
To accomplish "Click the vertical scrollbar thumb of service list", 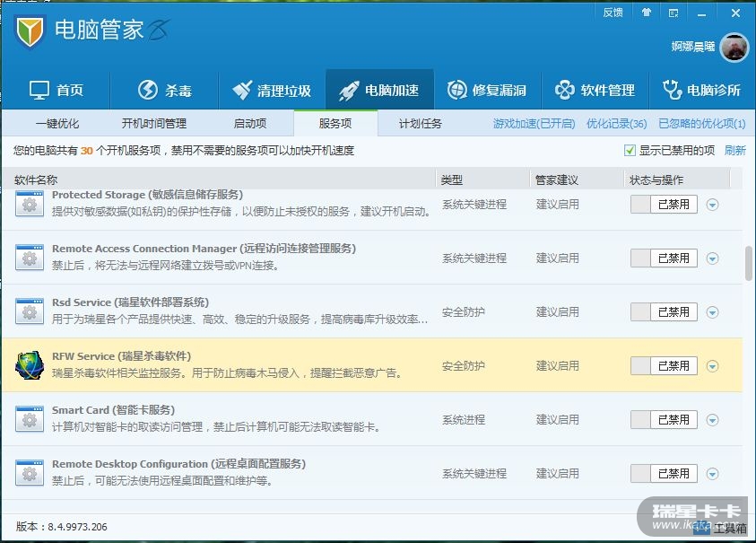I will 748,263.
